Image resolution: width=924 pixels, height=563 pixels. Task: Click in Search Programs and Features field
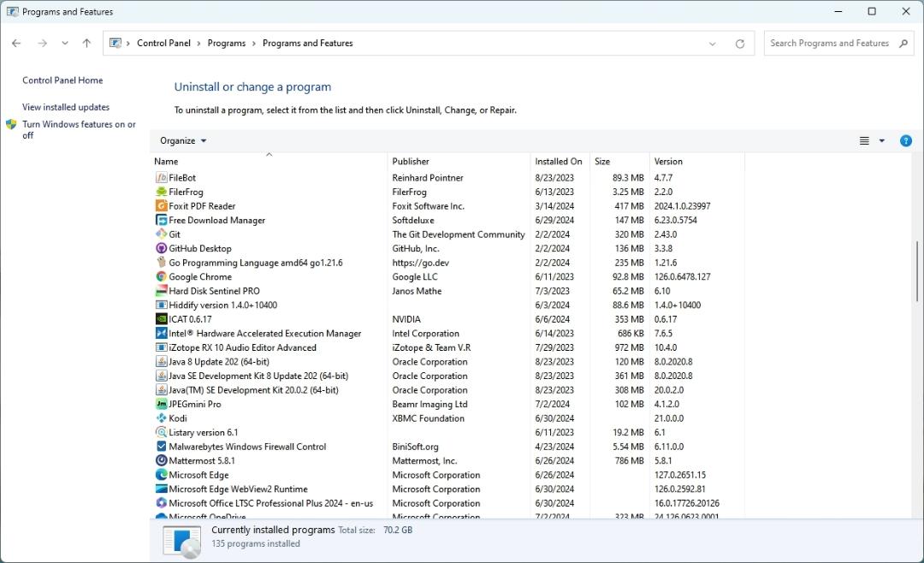[x=829, y=43]
